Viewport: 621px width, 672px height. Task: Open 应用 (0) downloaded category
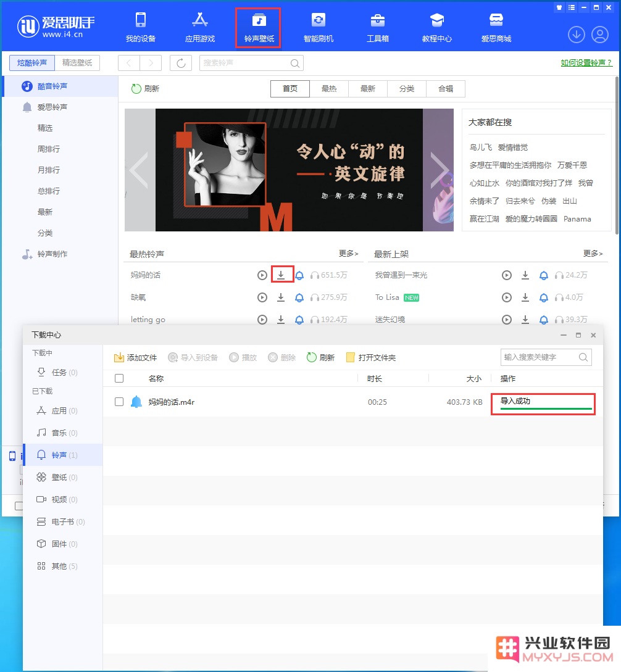click(x=63, y=410)
